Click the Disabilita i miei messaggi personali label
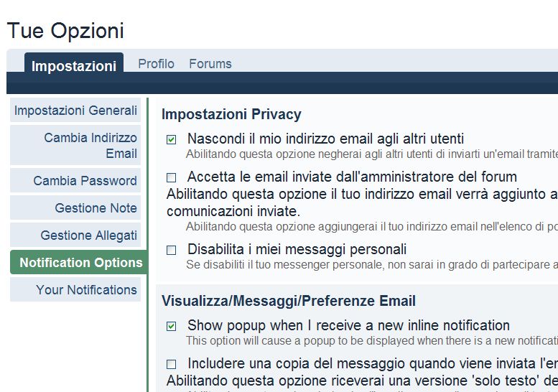Viewport: 558px width, 392px height. point(297,249)
